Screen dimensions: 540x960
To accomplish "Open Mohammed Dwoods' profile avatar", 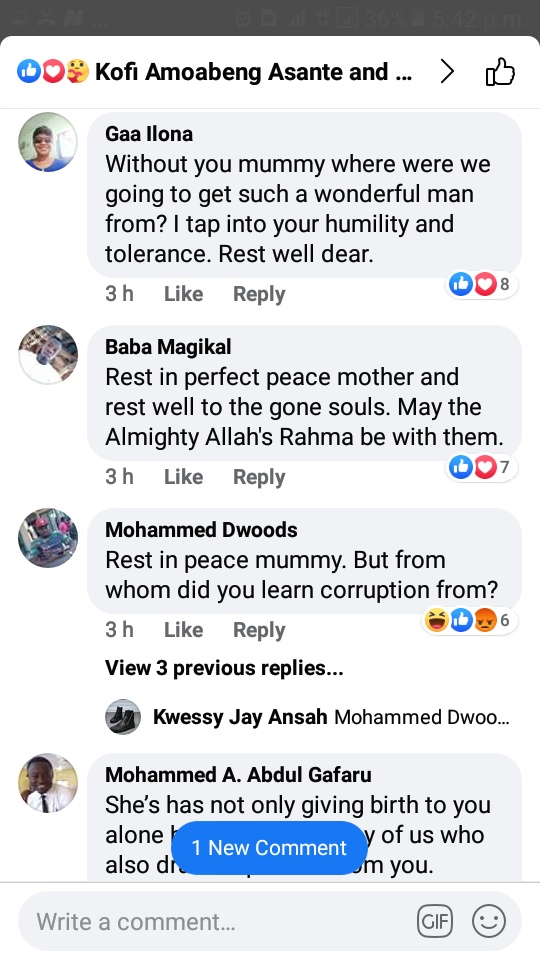I will (48, 538).
